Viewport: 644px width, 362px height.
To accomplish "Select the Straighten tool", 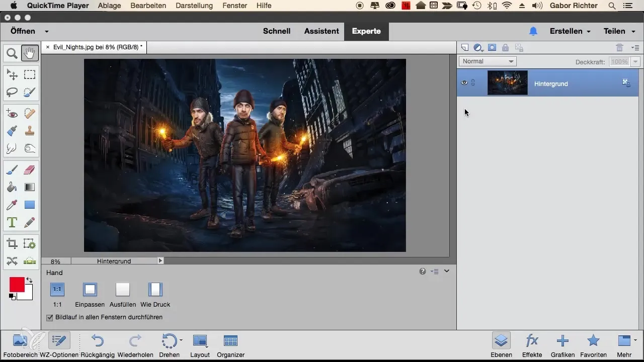I will tap(30, 261).
